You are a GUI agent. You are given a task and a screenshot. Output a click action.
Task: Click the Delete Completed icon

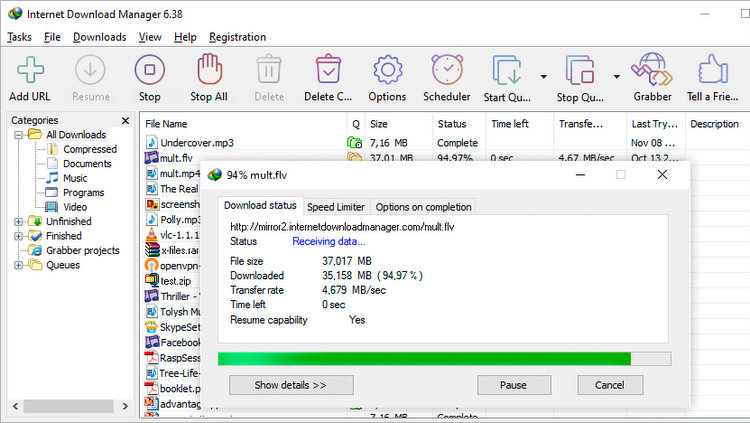coord(328,70)
